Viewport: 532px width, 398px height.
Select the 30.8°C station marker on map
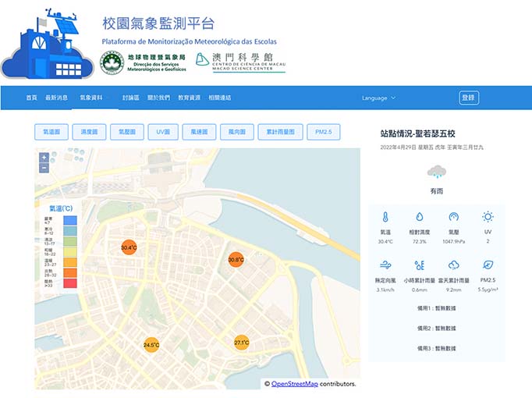(x=236, y=259)
